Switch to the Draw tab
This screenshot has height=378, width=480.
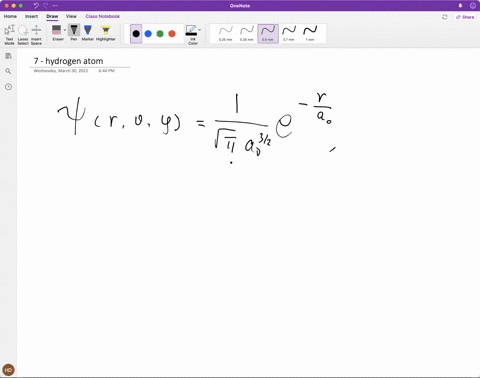click(x=52, y=16)
